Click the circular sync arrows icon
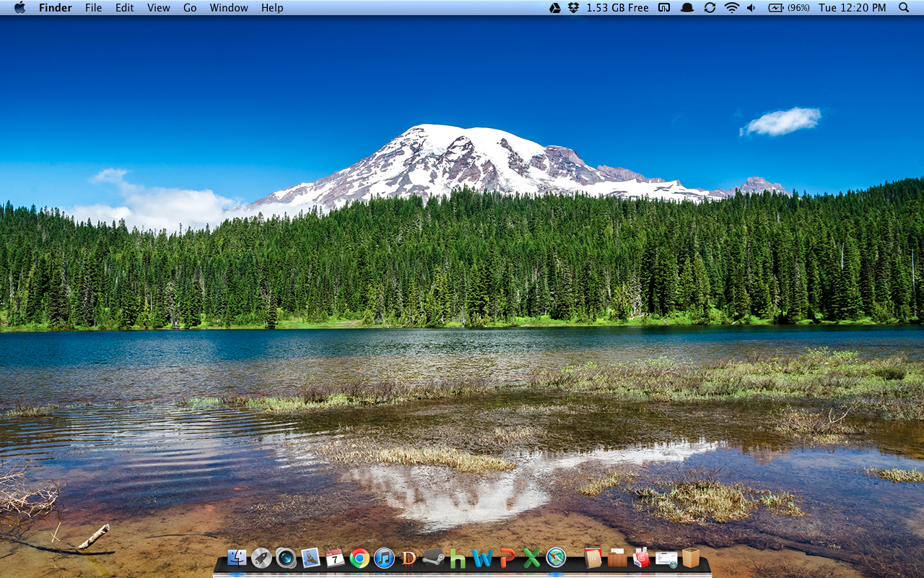Viewport: 924px width, 578px height. pyautogui.click(x=710, y=8)
